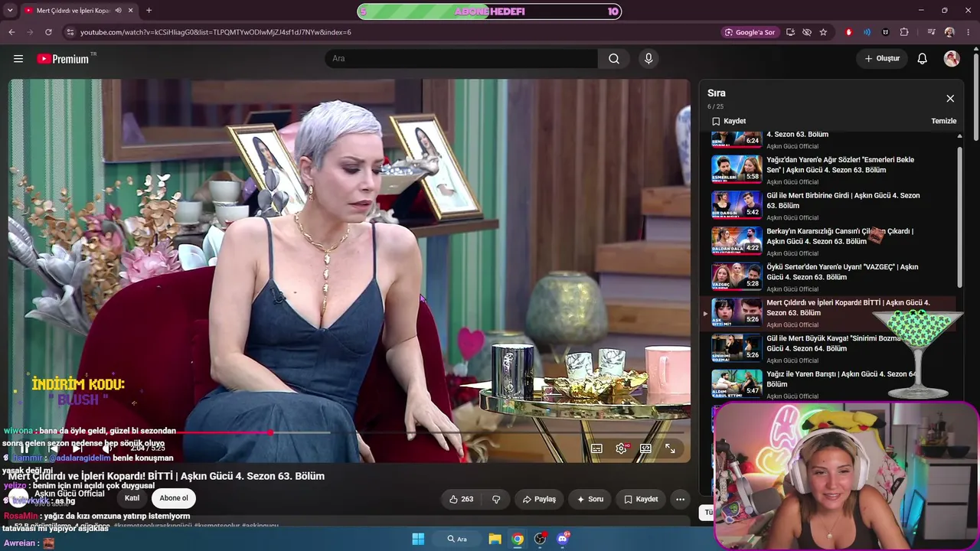The image size is (980, 551).
Task: Open the blue sound-wave extension icon
Action: click(x=867, y=32)
